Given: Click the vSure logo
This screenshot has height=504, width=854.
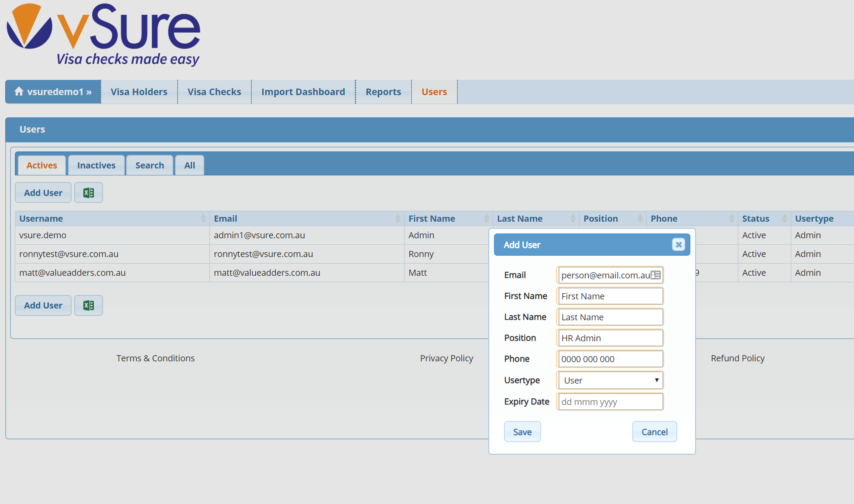Looking at the screenshot, I should [x=103, y=34].
